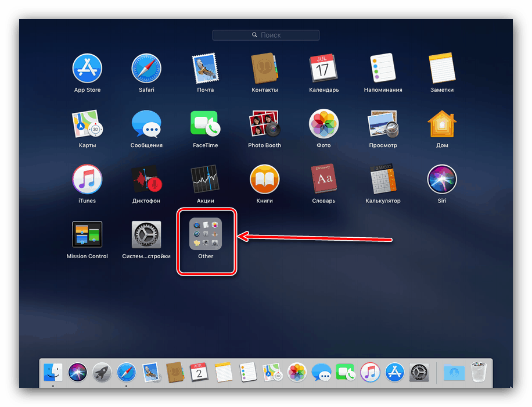Open the Downloads folder in the Dock
The image size is (532, 407).
454,372
